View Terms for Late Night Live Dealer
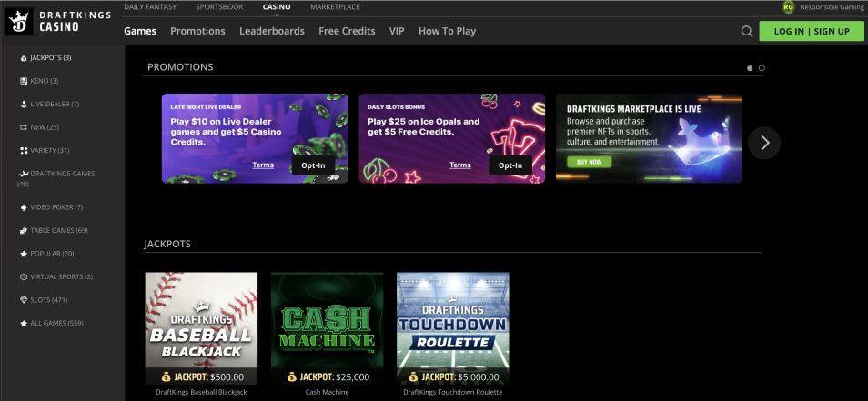The image size is (868, 401). pyautogui.click(x=263, y=165)
